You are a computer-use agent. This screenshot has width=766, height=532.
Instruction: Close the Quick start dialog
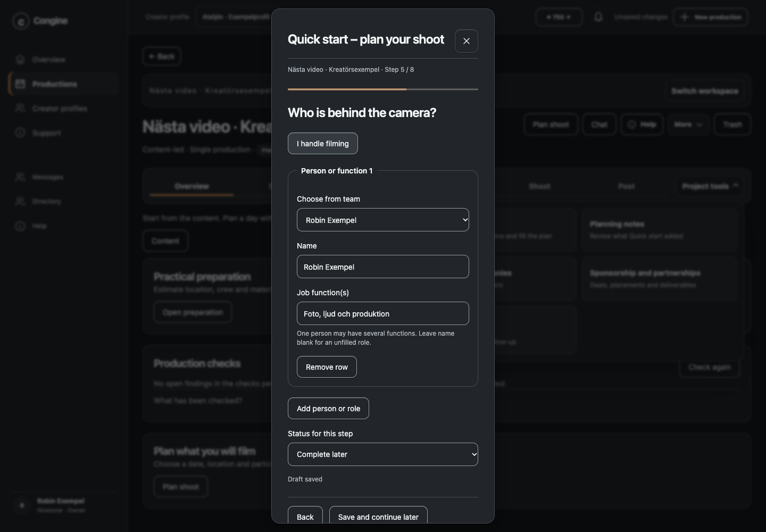tap(467, 41)
